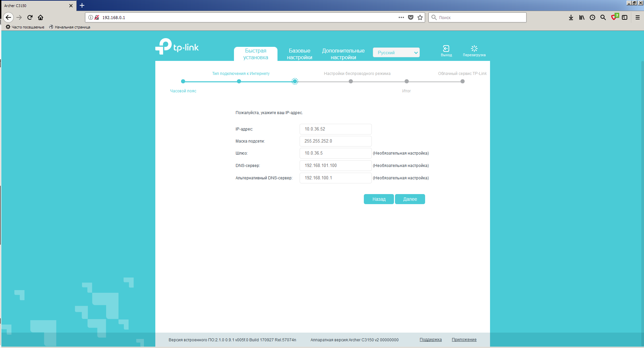Screen dimensions: 644x348
Task: Click the current step marker on the progress bar
Action: pos(295,81)
